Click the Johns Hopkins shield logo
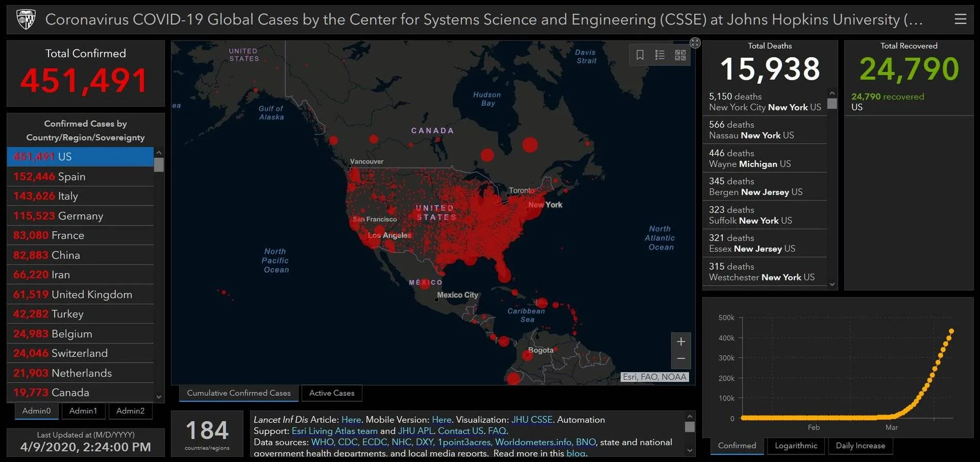The width and height of the screenshot is (980, 462). click(x=26, y=20)
